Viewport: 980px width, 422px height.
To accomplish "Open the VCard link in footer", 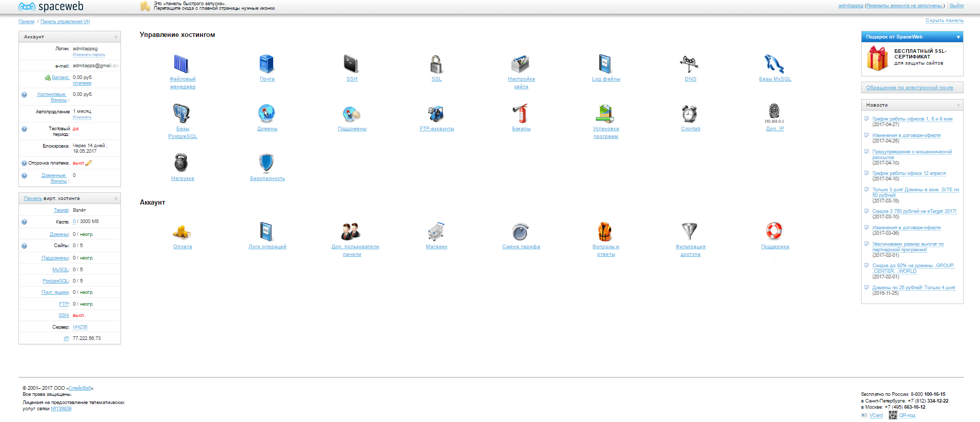I will click(876, 415).
